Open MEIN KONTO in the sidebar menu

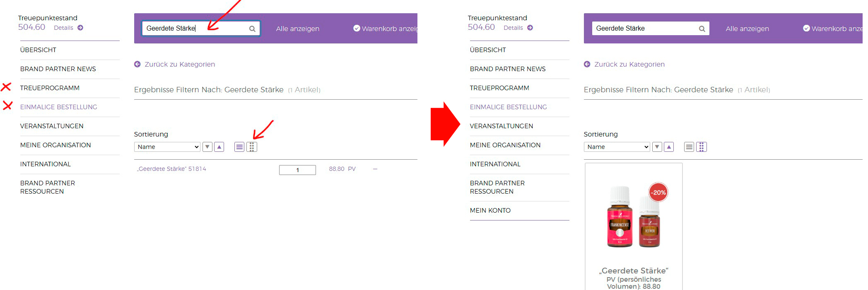(x=490, y=211)
